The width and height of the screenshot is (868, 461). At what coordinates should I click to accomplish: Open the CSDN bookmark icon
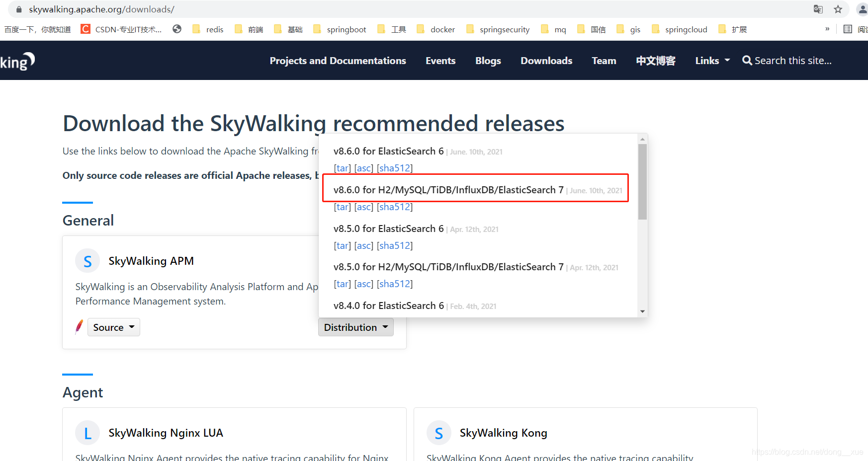pyautogui.click(x=86, y=29)
